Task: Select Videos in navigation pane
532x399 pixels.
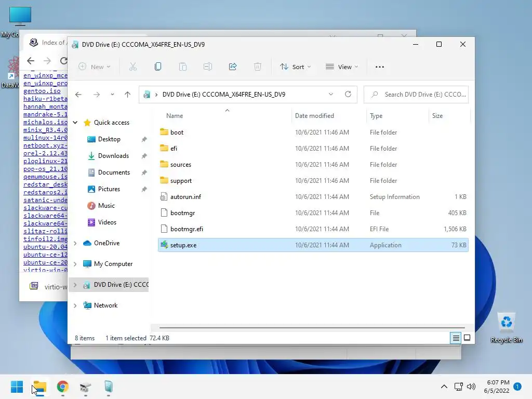Action: pos(107,222)
